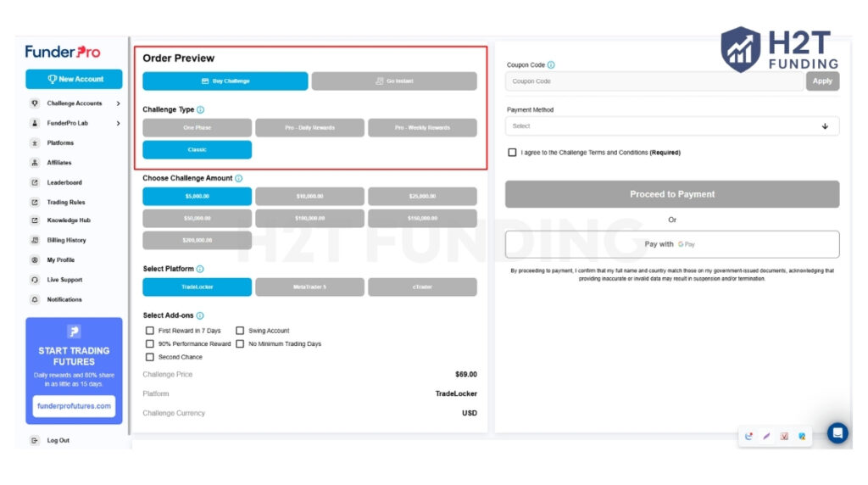Select the $200,000.00 challenge amount
The image size is (868, 485).
click(197, 240)
